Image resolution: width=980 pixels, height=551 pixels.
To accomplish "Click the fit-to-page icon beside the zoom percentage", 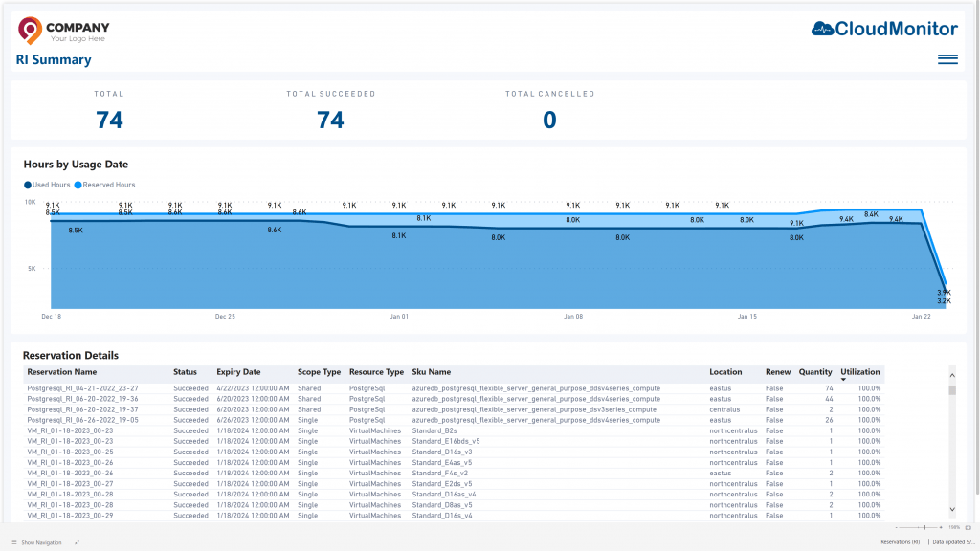I will pyautogui.click(x=969, y=527).
